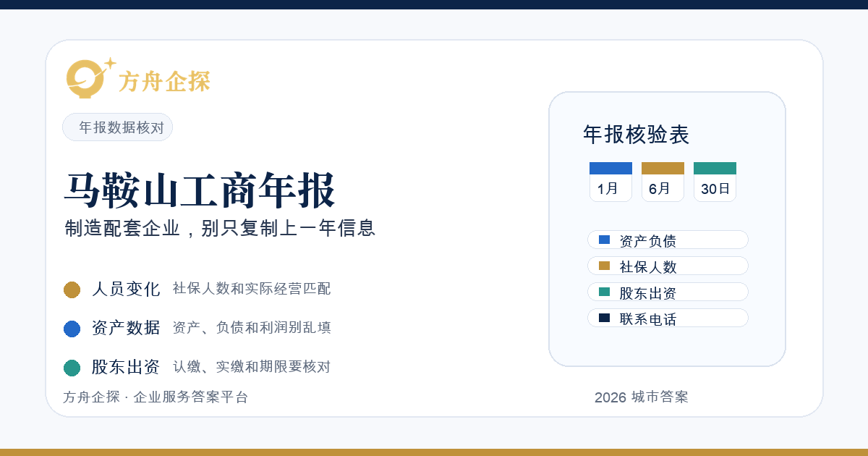Viewport: 868px width, 456px height.
Task: Select the 年报数据核对 pill tag
Action: tap(117, 127)
